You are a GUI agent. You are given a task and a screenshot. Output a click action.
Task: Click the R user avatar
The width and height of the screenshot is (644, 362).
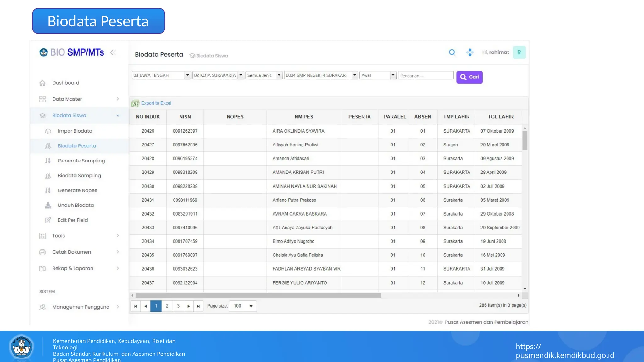pyautogui.click(x=519, y=52)
